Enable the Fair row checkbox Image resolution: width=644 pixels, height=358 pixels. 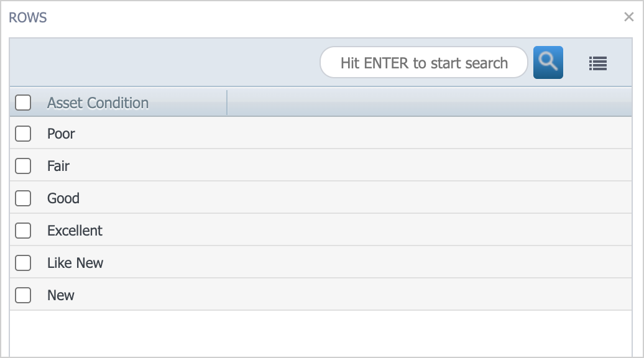tap(23, 166)
